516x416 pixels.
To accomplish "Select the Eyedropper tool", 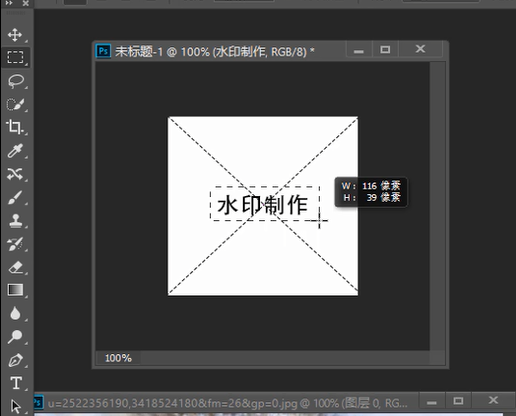I will [15, 151].
